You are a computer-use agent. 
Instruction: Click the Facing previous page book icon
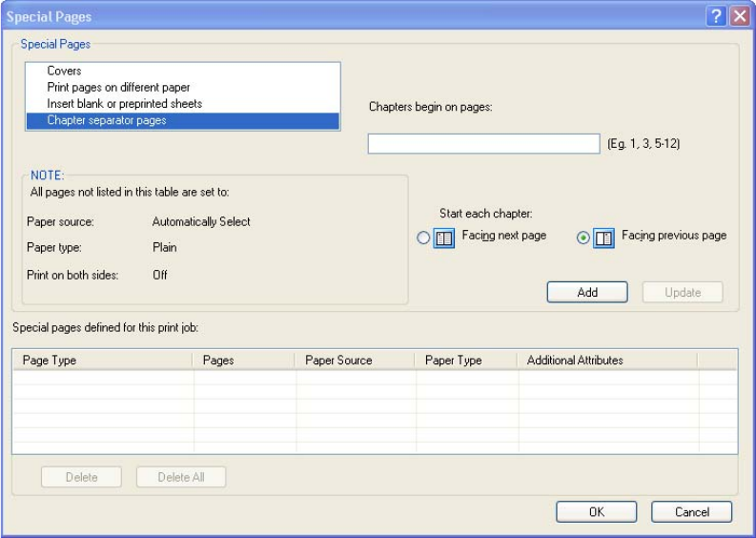[x=603, y=239]
